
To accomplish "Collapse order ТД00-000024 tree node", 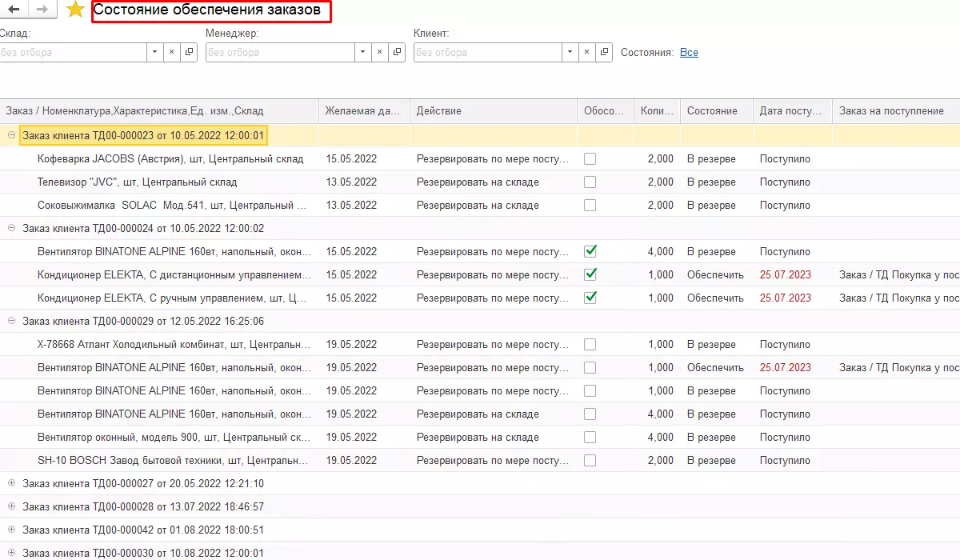I will pyautogui.click(x=11, y=228).
